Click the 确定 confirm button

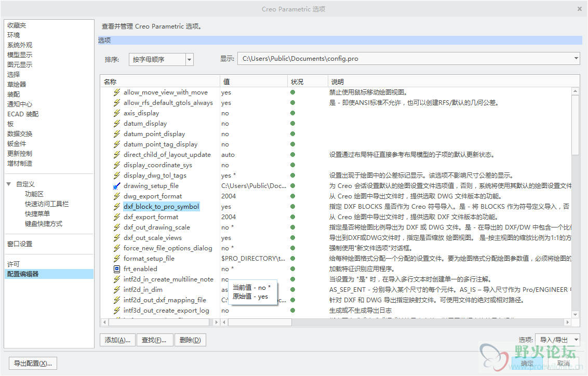point(527,363)
